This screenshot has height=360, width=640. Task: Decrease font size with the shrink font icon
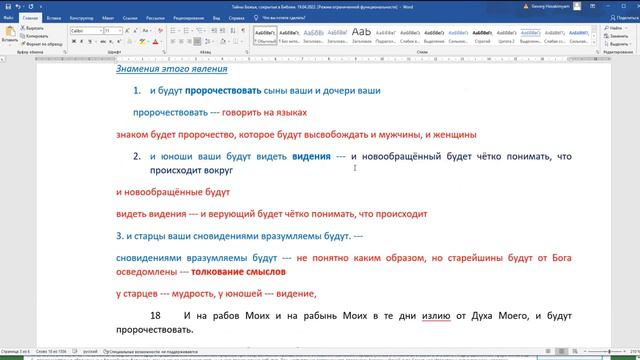[x=135, y=31]
